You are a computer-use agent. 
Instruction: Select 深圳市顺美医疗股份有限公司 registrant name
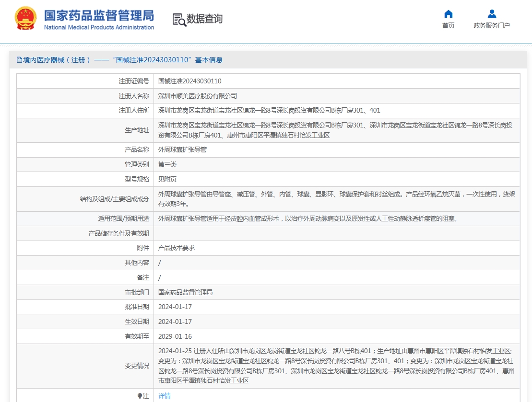tap(198, 96)
